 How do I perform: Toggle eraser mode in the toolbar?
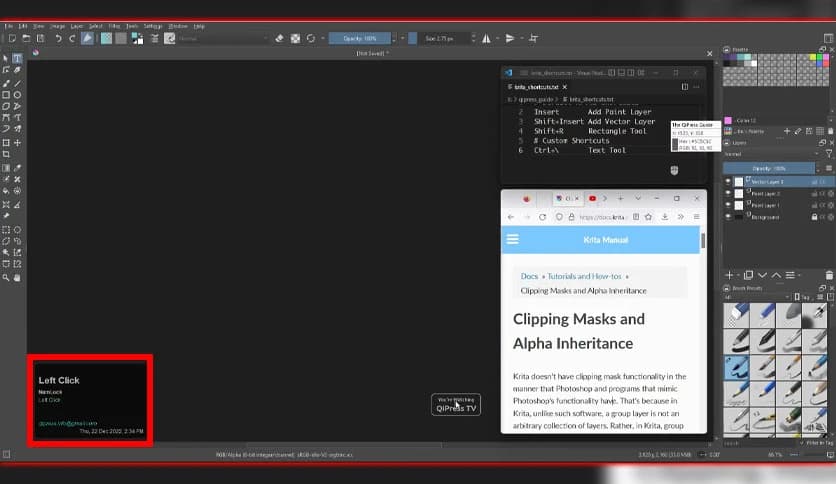[279, 38]
